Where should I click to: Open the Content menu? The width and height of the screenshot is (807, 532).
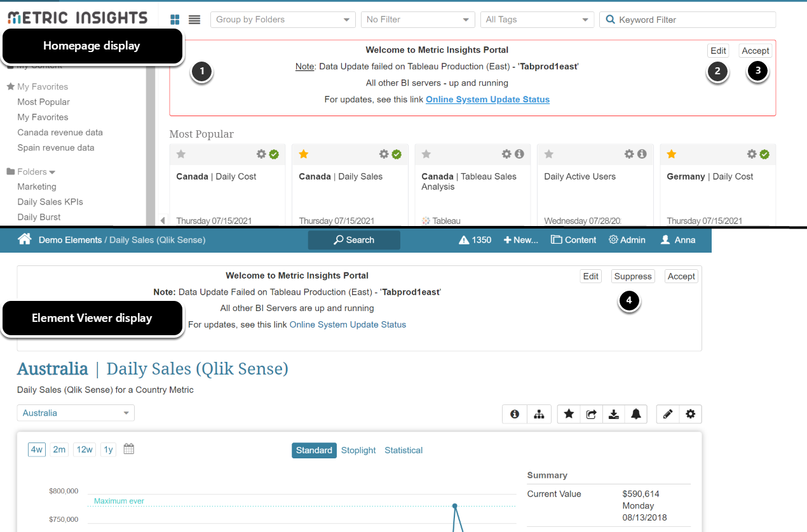(x=573, y=240)
